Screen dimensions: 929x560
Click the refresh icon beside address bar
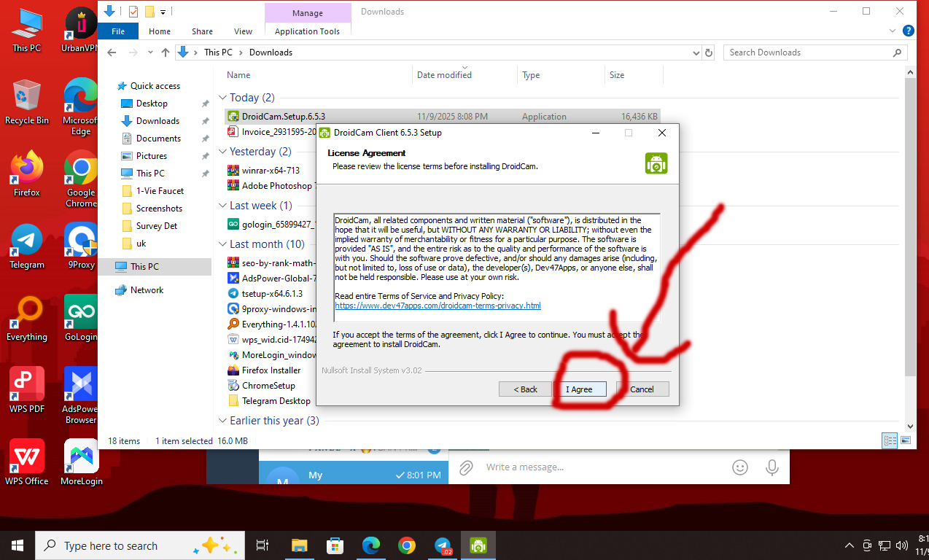(708, 52)
